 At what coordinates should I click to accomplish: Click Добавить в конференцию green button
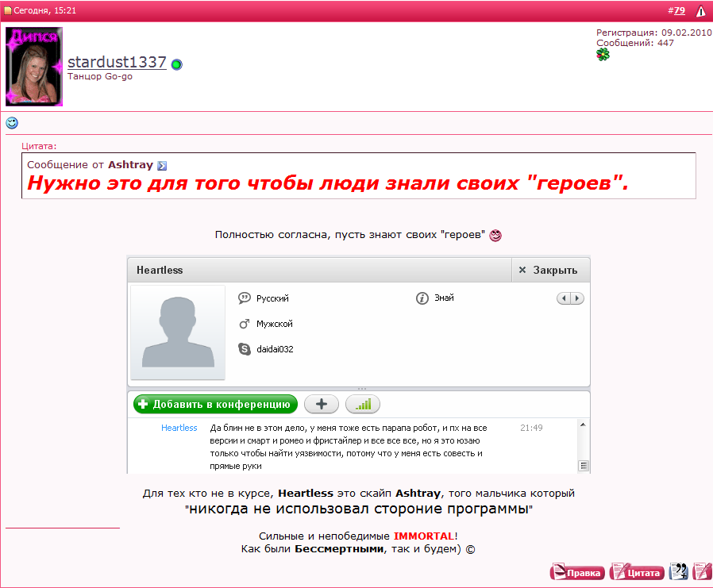point(215,404)
